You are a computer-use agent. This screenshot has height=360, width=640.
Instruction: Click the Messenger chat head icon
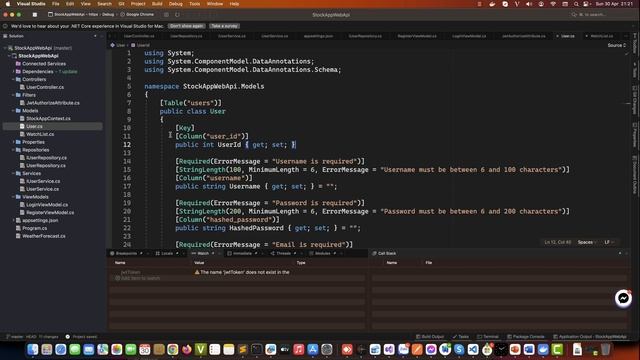pyautogui.click(x=623, y=298)
